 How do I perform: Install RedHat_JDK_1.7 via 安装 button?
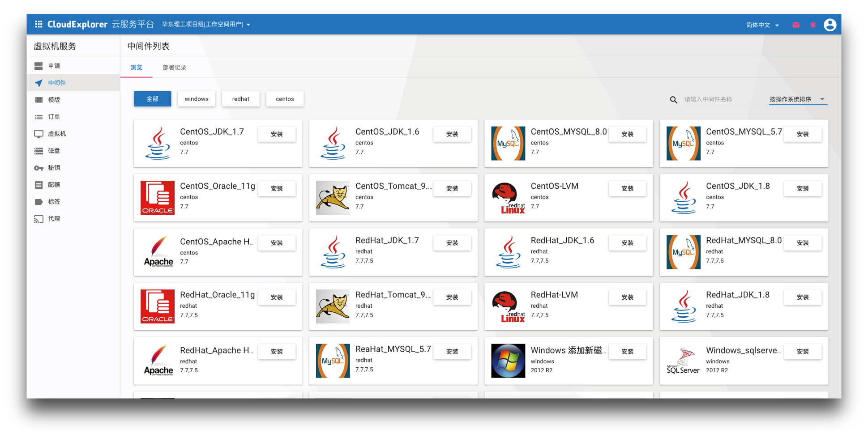452,243
